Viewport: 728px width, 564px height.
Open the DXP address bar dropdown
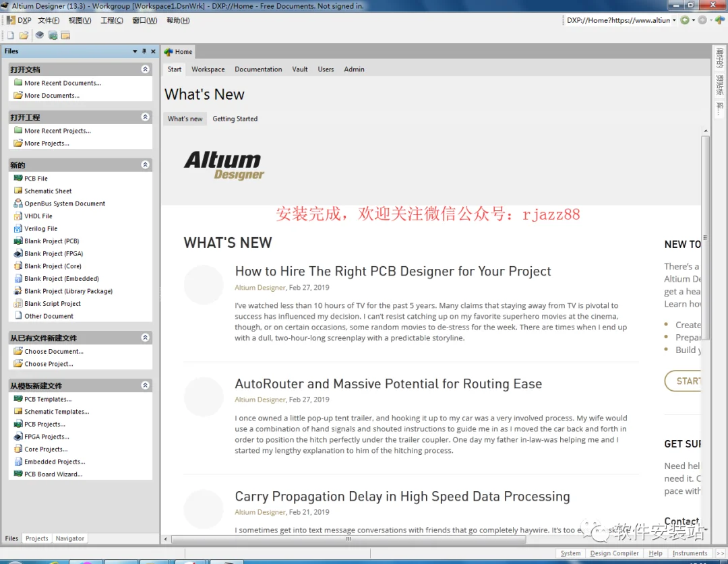pyautogui.click(x=674, y=20)
